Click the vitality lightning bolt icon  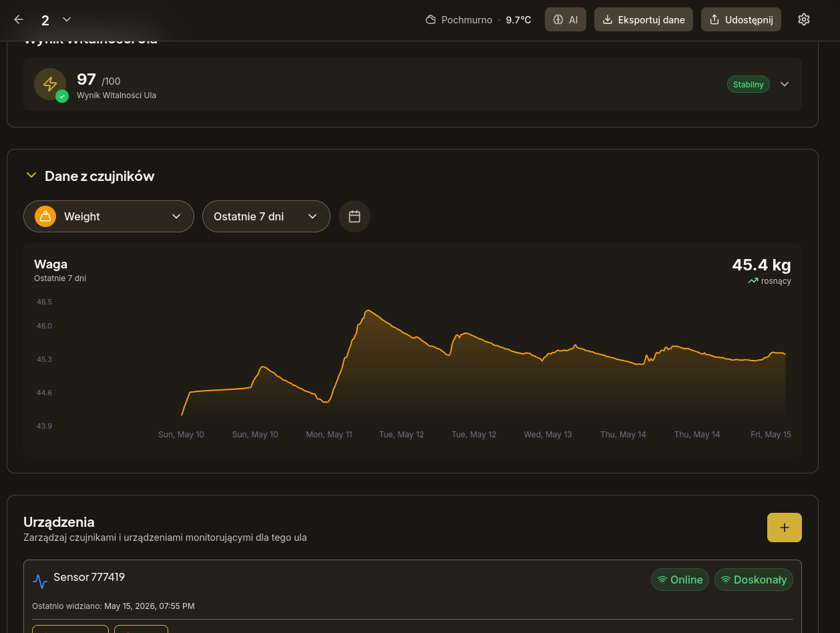pyautogui.click(x=50, y=84)
